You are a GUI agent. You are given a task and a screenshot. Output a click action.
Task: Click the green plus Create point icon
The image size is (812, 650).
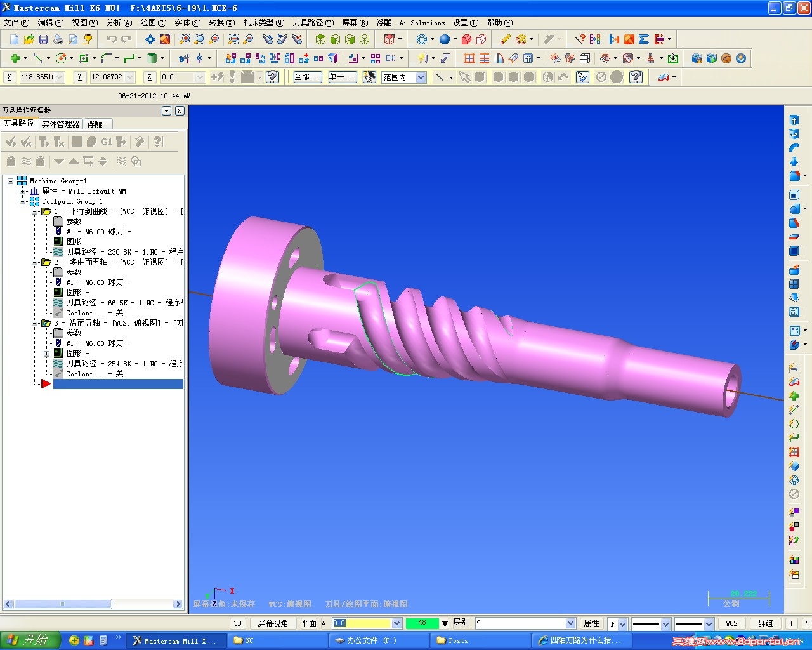(x=14, y=58)
